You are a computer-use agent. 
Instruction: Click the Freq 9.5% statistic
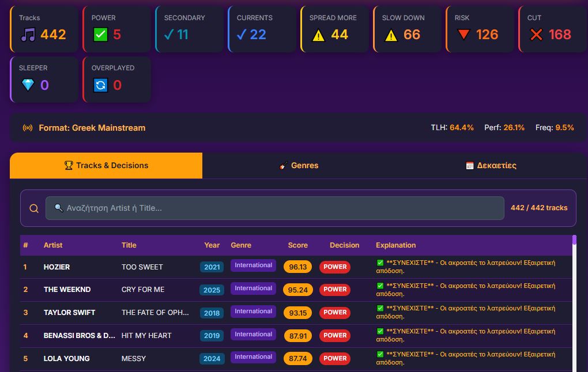[555, 127]
